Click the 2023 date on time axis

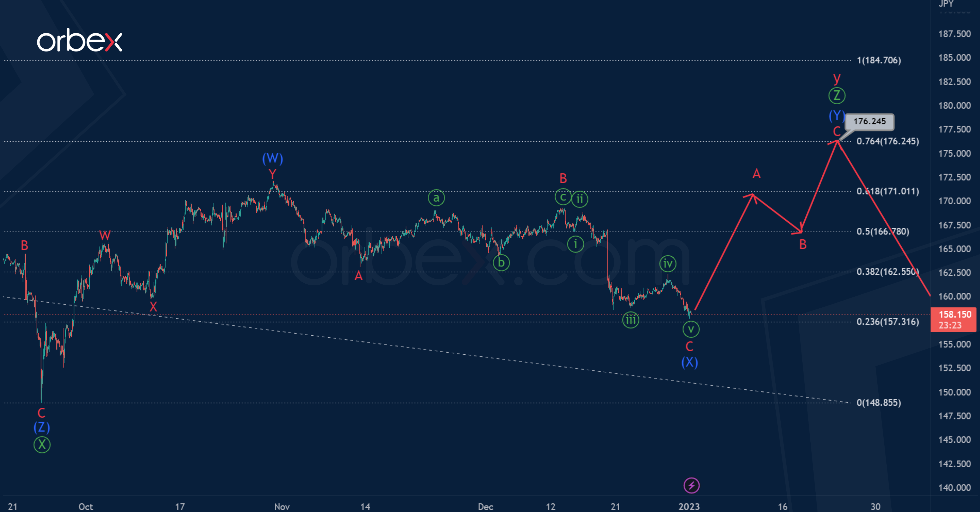coord(689,506)
